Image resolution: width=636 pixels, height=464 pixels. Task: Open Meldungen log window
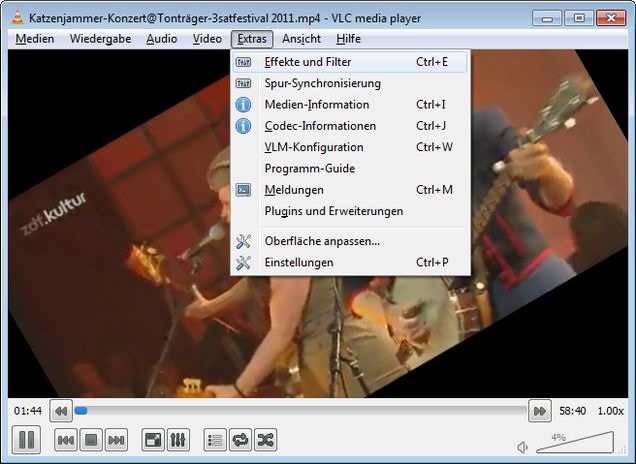[350, 190]
